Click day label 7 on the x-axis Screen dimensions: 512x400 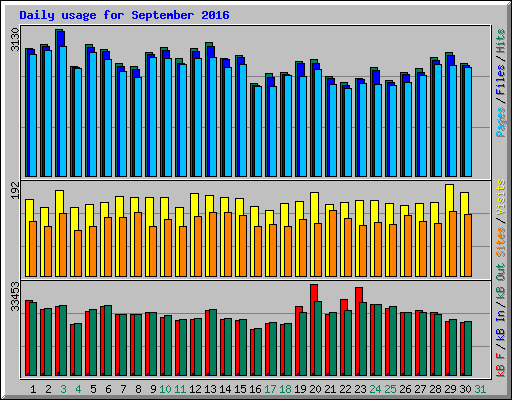(123, 389)
